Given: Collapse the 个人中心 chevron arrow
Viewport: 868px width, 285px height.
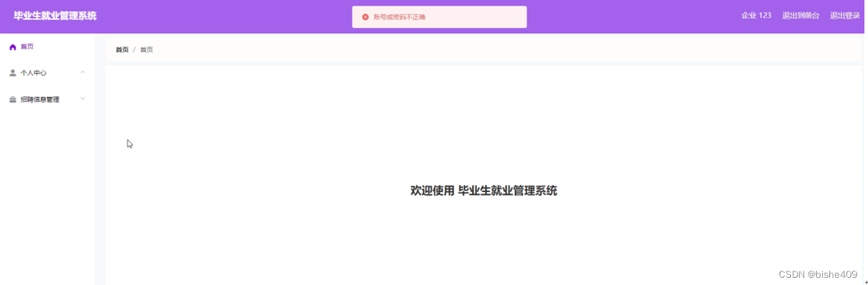Looking at the screenshot, I should click(83, 72).
